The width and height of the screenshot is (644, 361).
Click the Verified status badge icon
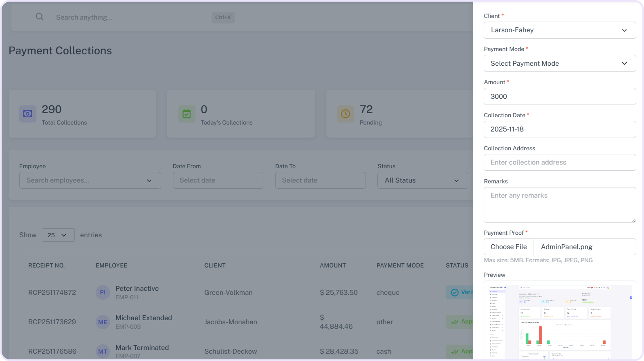455,292
